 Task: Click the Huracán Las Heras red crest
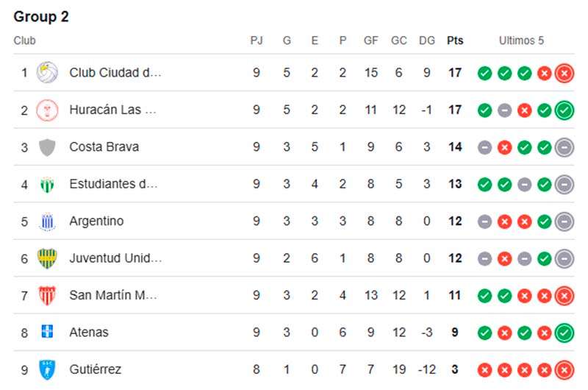click(x=47, y=110)
